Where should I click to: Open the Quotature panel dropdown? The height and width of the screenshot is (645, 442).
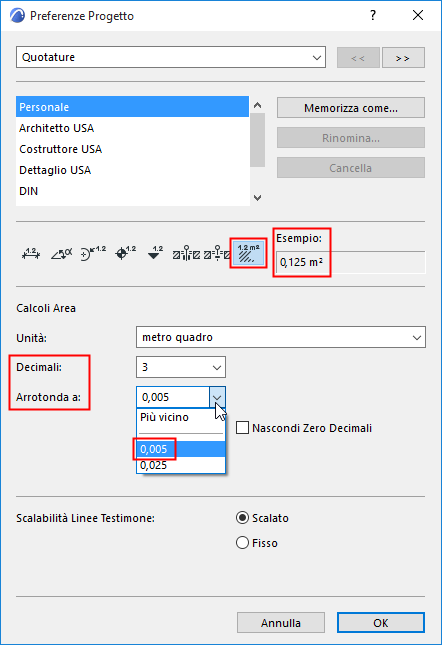(171, 57)
